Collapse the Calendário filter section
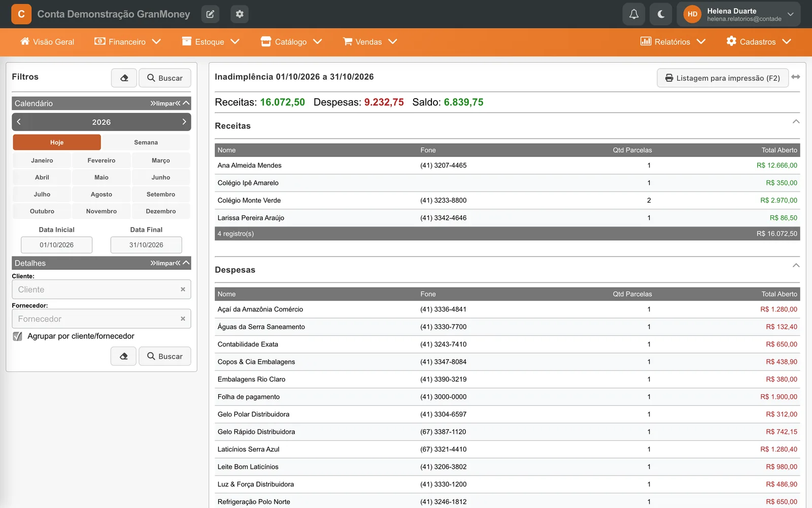Screen dimensions: 812x508 coord(186,103)
